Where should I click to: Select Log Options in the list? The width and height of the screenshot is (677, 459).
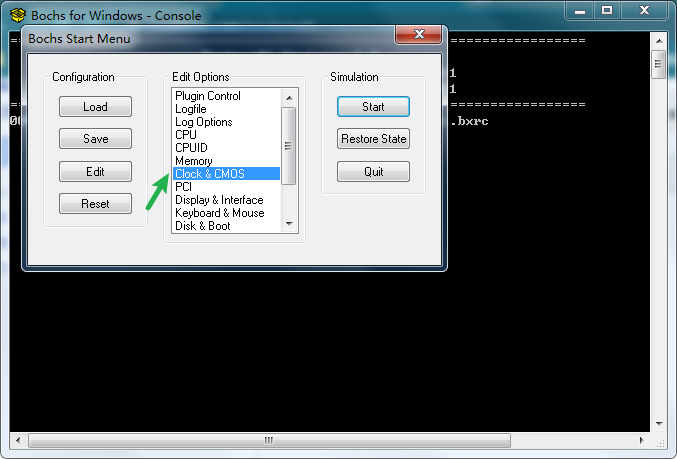pos(226,122)
